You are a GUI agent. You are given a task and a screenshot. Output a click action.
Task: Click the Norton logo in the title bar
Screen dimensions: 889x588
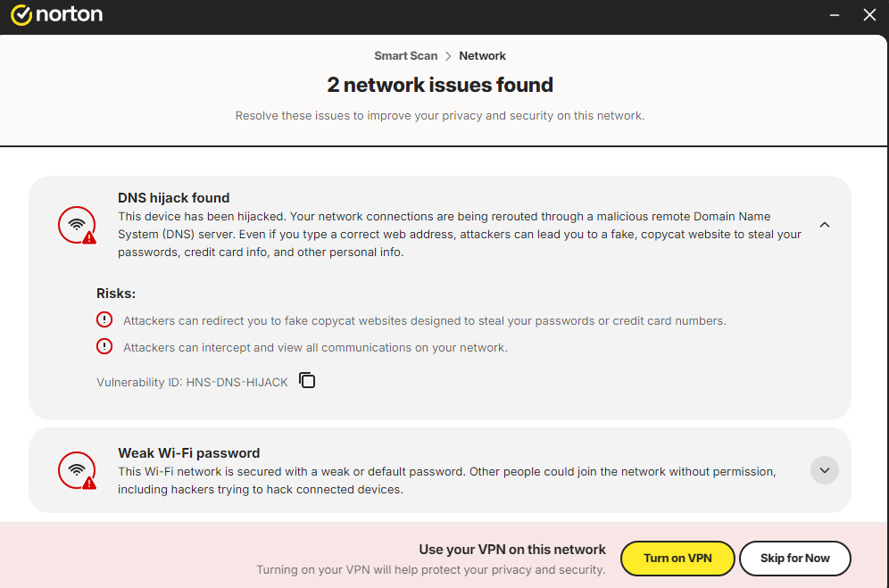pyautogui.click(x=57, y=15)
